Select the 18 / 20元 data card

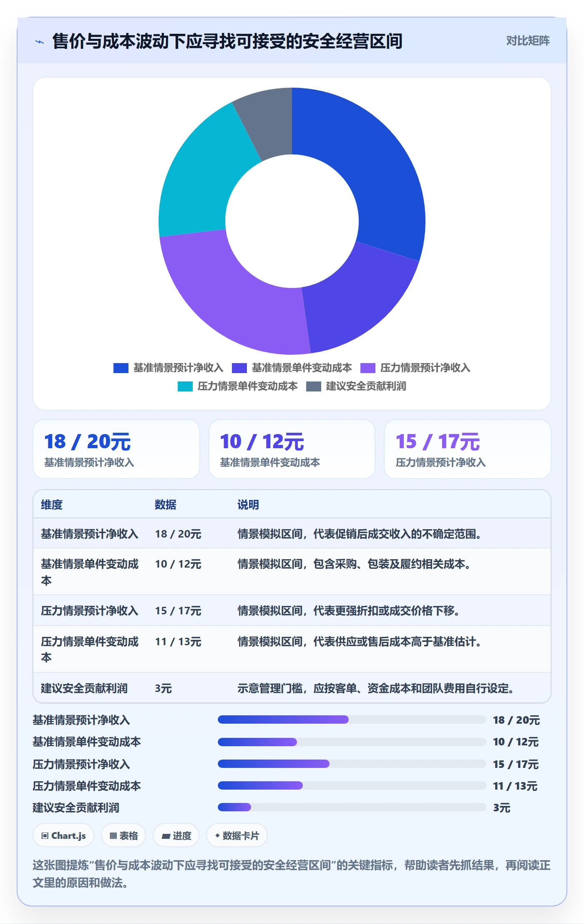pyautogui.click(x=116, y=449)
